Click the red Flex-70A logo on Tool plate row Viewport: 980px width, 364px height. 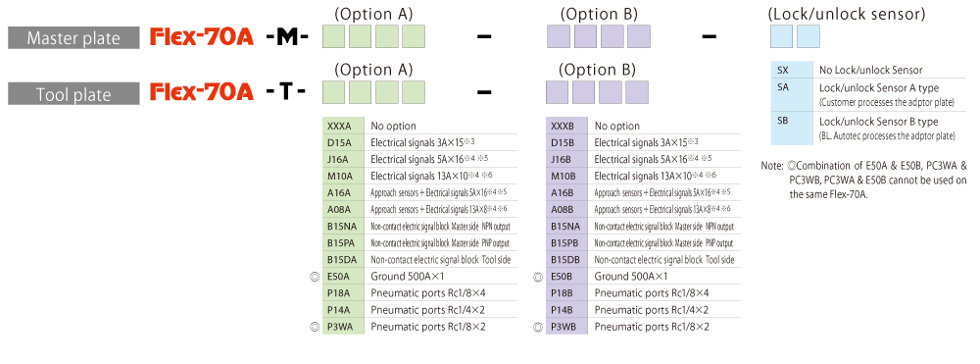[x=202, y=92]
